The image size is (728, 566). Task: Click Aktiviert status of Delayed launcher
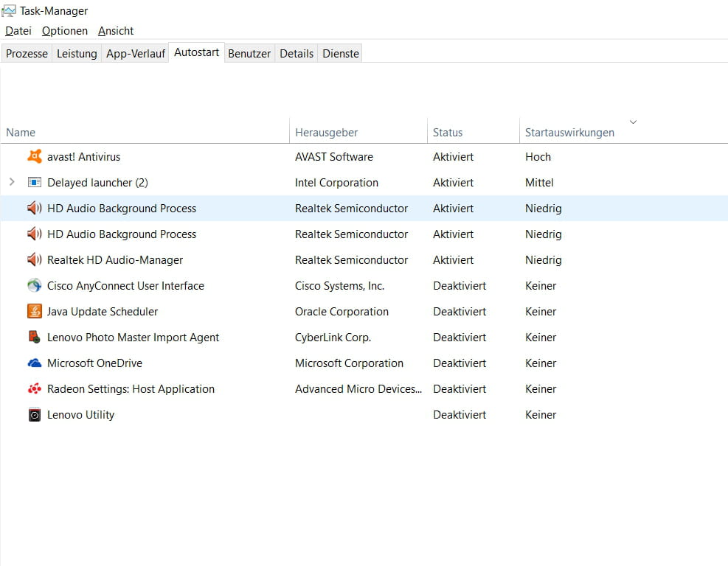(453, 183)
